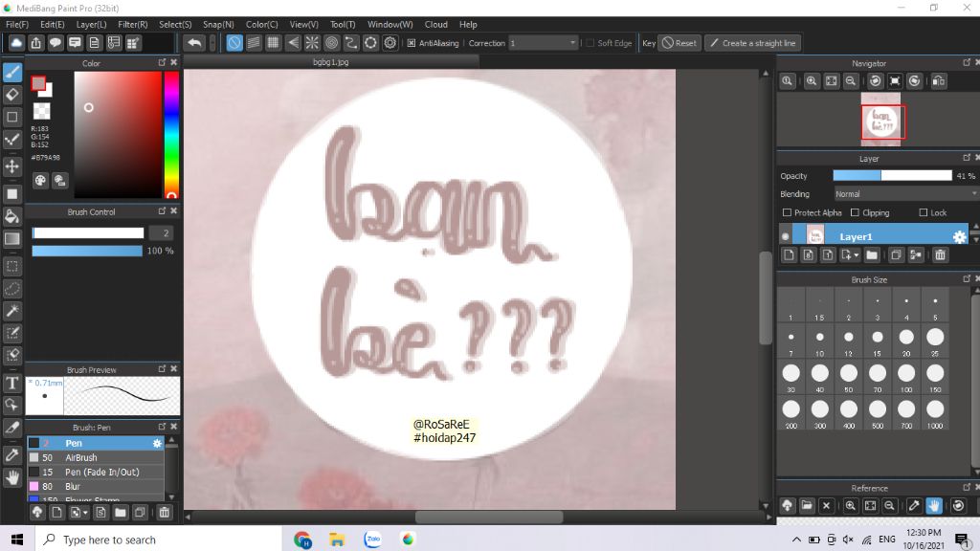This screenshot has height=551, width=980.
Task: Click Create a straight line
Action: pos(753,43)
